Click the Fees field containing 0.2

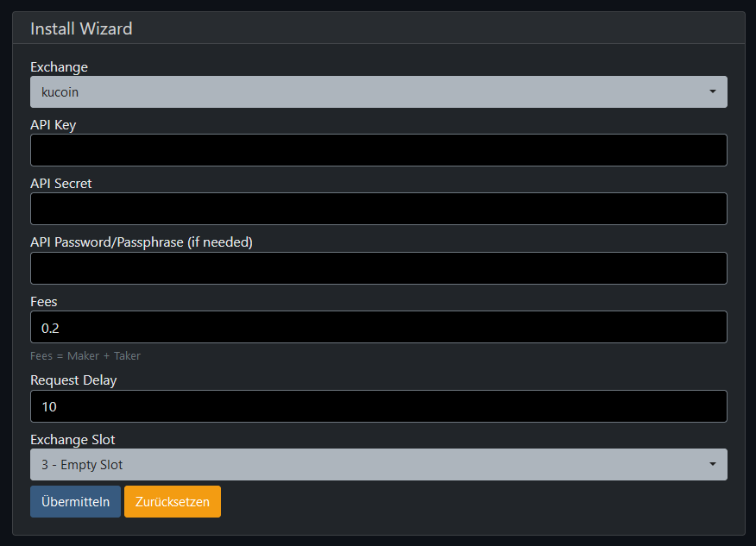click(378, 327)
